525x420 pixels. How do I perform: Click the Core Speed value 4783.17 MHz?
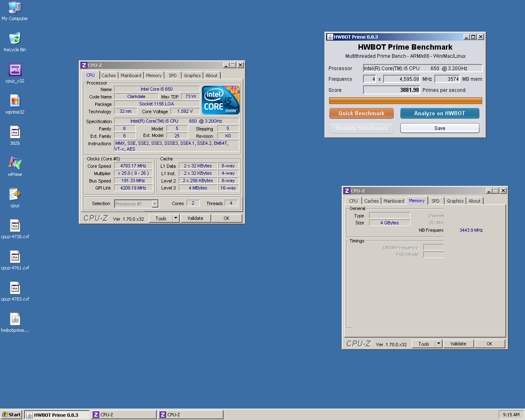[133, 166]
